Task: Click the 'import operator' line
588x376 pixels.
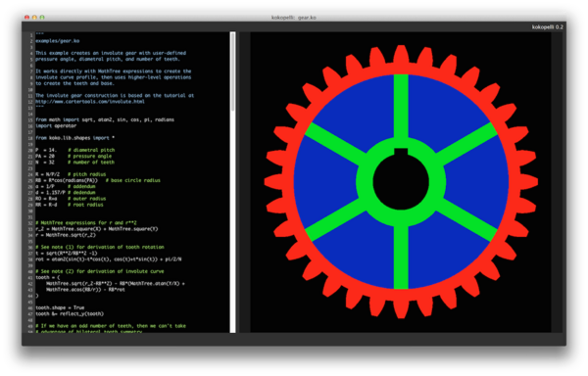Action: (x=56, y=126)
